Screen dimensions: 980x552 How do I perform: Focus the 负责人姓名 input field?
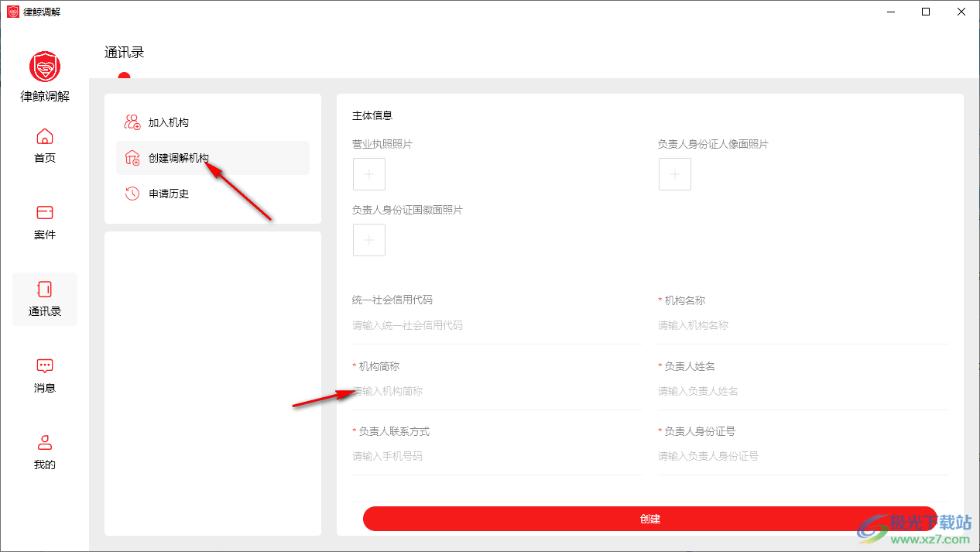click(x=801, y=392)
